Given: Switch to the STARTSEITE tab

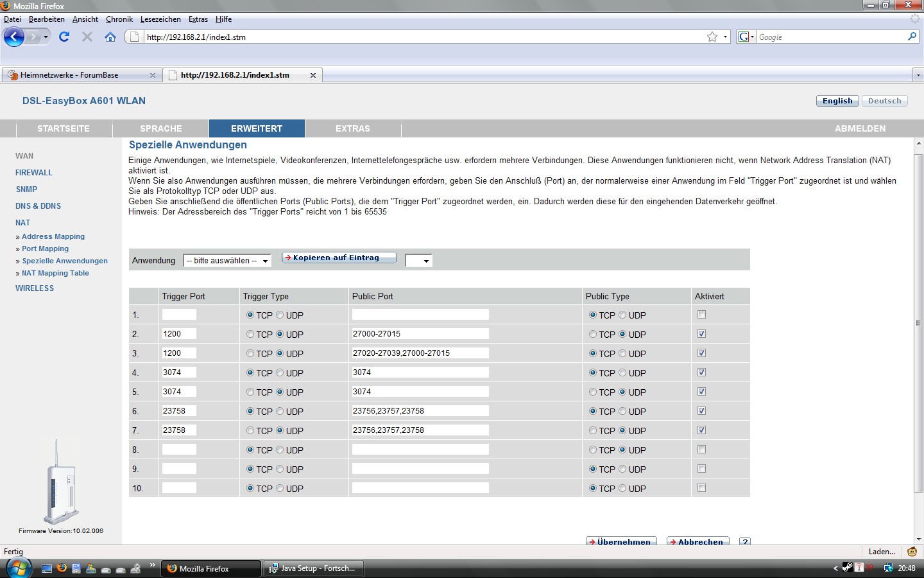Looking at the screenshot, I should (64, 128).
